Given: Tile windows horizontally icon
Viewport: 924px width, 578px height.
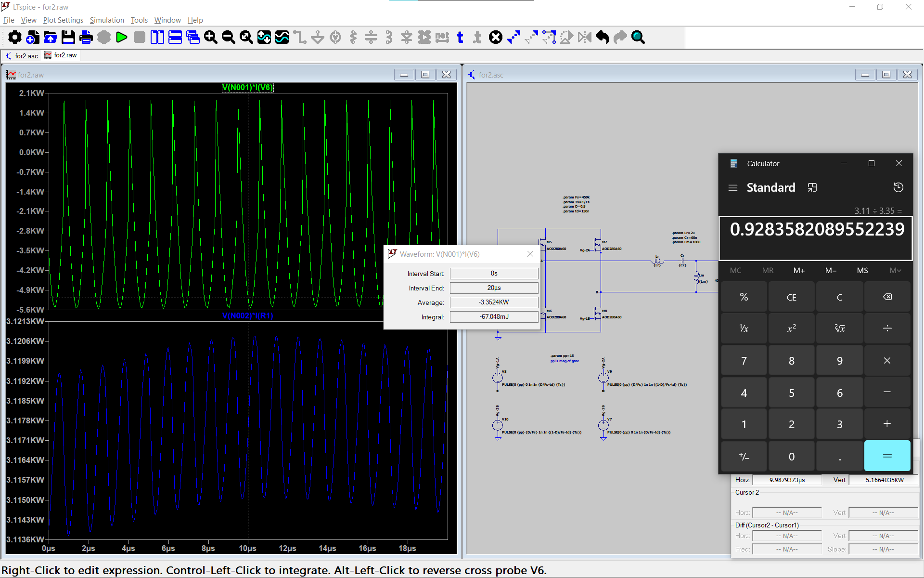Looking at the screenshot, I should (x=175, y=37).
